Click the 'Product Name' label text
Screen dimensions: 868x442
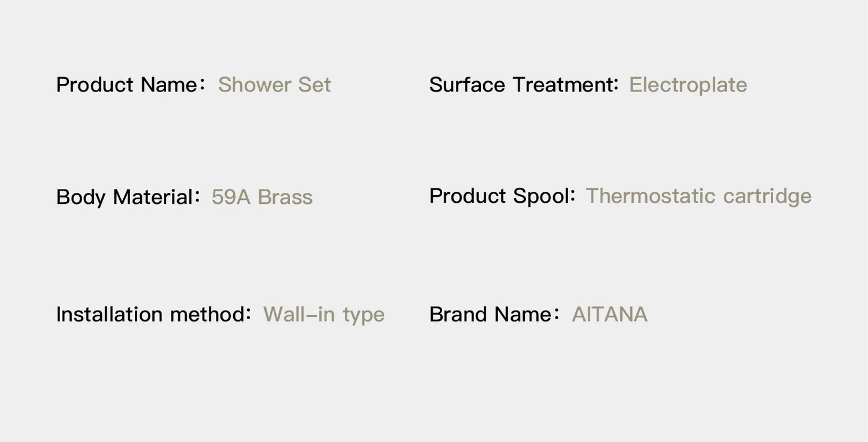click(127, 85)
